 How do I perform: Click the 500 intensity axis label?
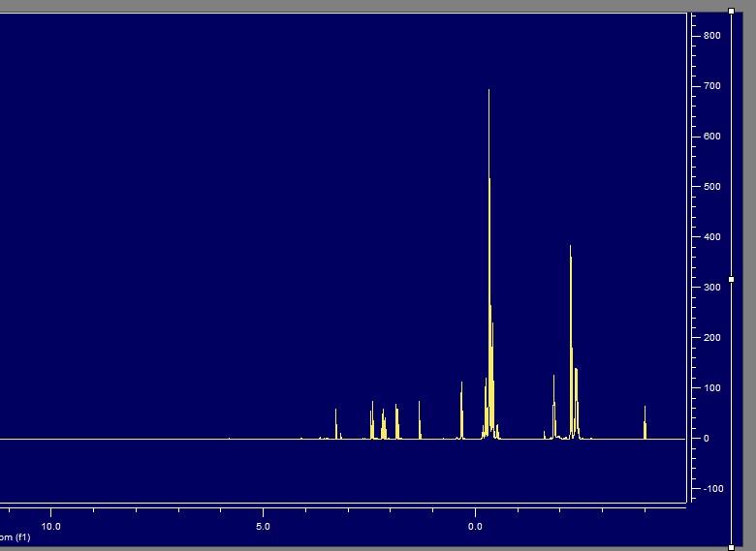click(712, 187)
